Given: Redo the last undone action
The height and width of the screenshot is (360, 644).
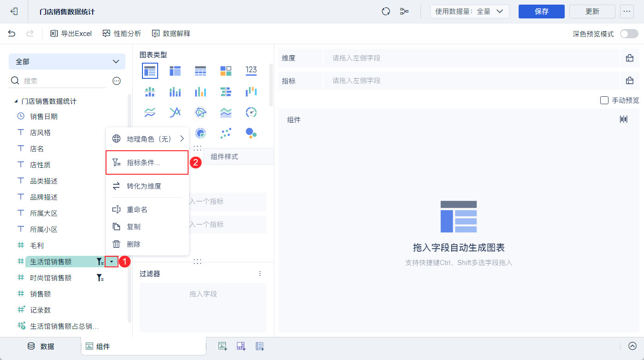Looking at the screenshot, I should pyautogui.click(x=30, y=34).
